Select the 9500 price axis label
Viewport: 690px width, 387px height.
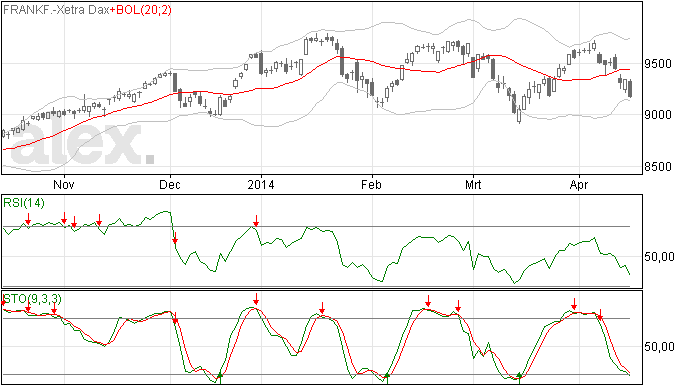[x=658, y=64]
